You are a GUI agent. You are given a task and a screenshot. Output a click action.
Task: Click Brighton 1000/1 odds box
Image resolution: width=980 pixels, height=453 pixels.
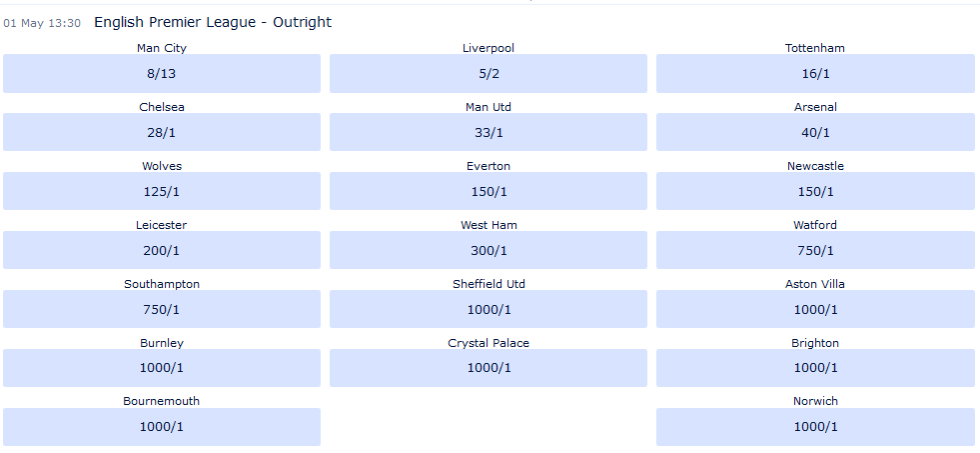coord(815,368)
